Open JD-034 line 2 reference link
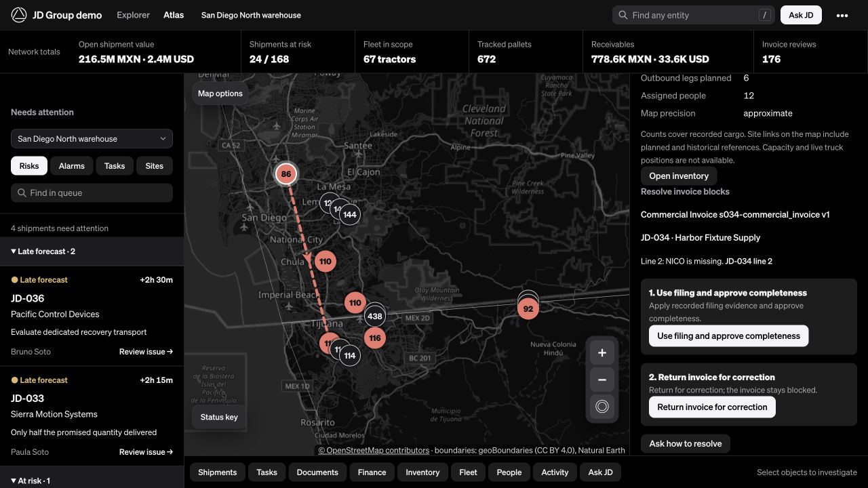Screen dimensions: 868x488 coord(749,261)
